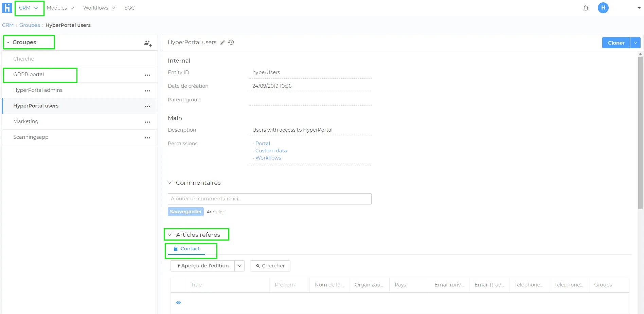Open the Cloner button dropdown arrow
Screen dimensions: 644x314
pyautogui.click(x=635, y=43)
